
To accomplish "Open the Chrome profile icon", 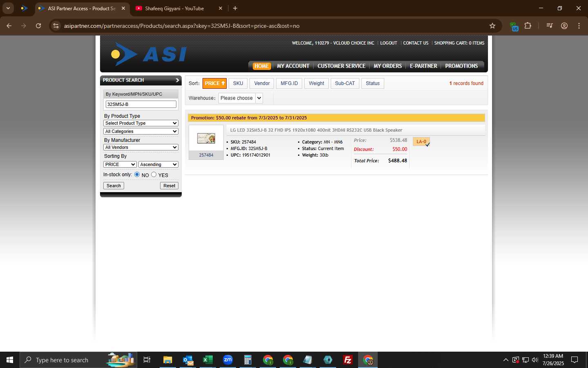I will (564, 26).
